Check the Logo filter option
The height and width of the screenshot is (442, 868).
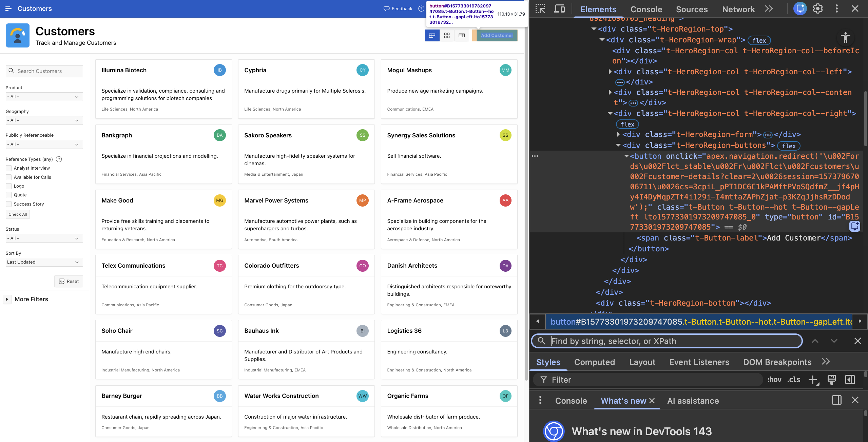pos(8,186)
